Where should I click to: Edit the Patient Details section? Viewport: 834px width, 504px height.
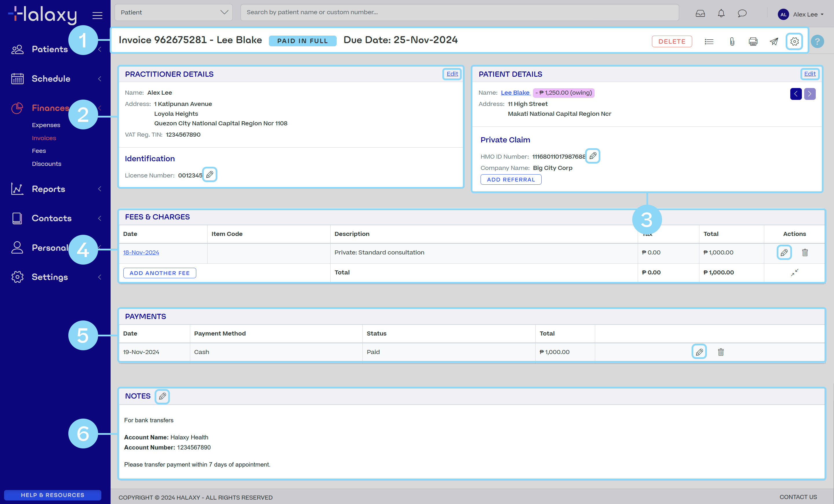pyautogui.click(x=810, y=74)
